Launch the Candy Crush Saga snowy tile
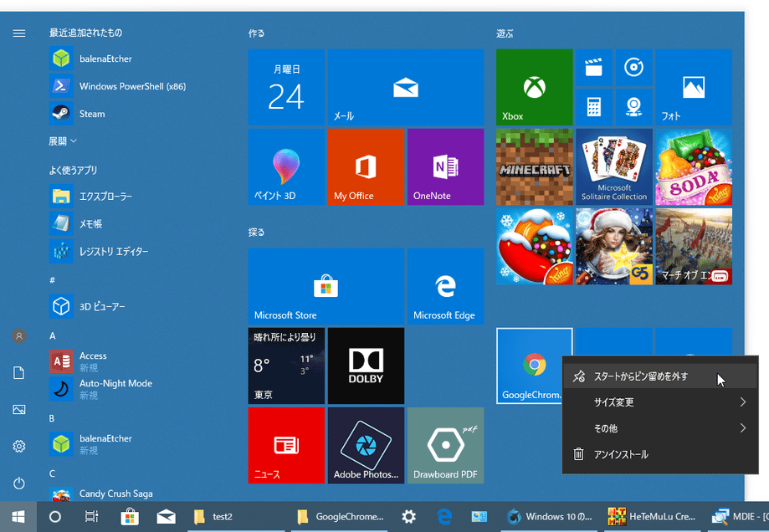The image size is (769, 532). [x=534, y=247]
